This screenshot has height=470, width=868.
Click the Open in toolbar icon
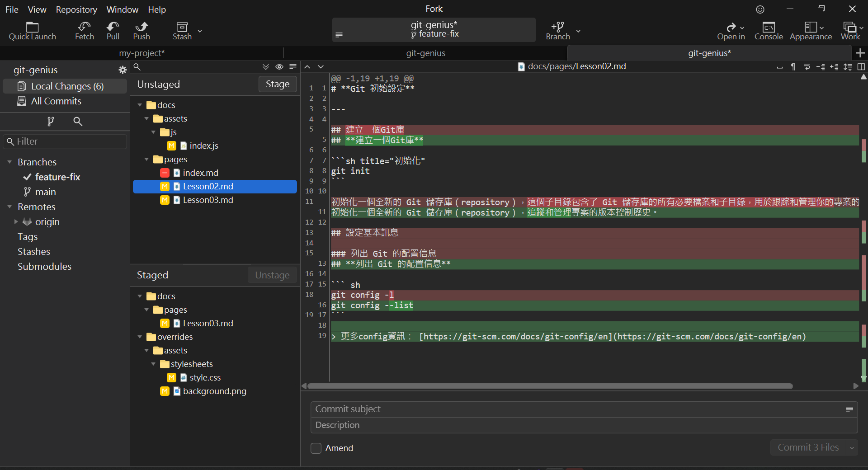click(731, 31)
